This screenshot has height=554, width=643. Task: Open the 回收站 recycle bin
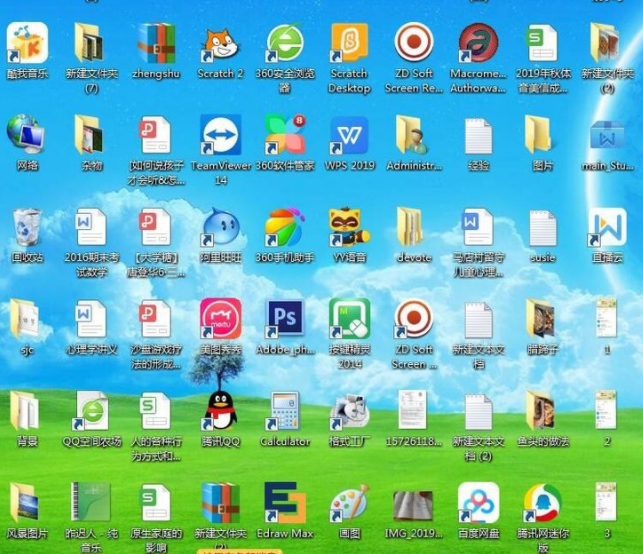pos(27,229)
